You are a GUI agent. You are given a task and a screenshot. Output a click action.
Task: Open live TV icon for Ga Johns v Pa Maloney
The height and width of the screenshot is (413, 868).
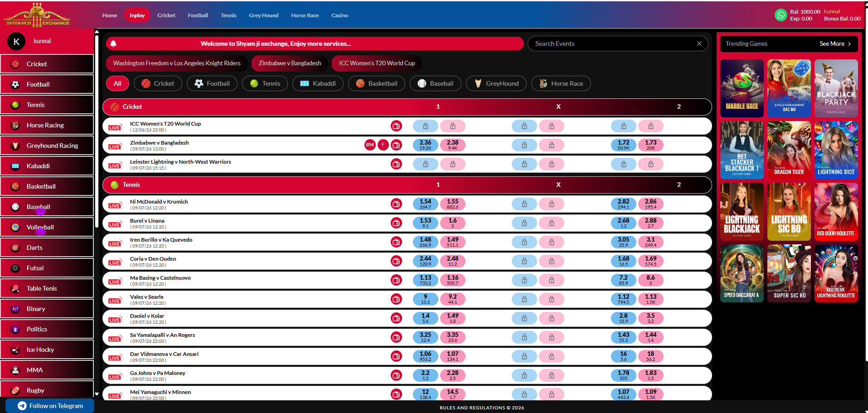click(396, 375)
